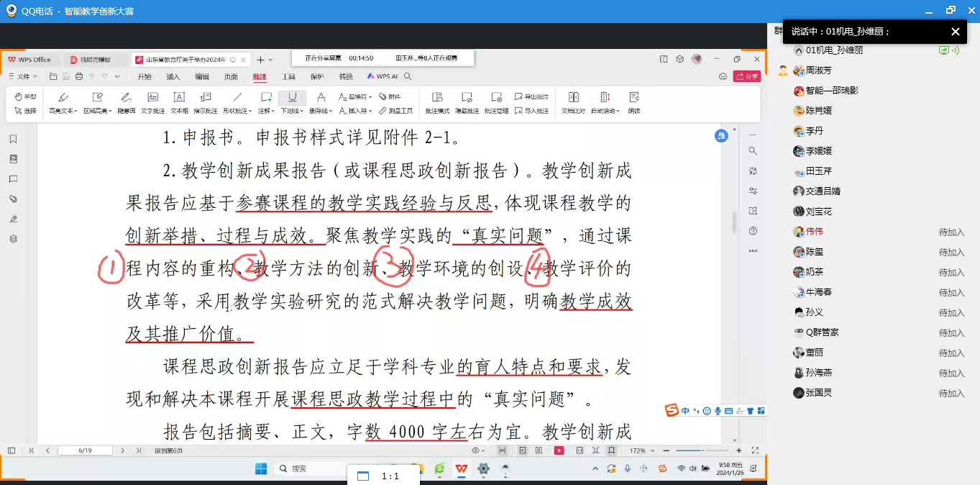
Task: Switch to the 插入 ribbon tab
Action: pyautogui.click(x=173, y=76)
